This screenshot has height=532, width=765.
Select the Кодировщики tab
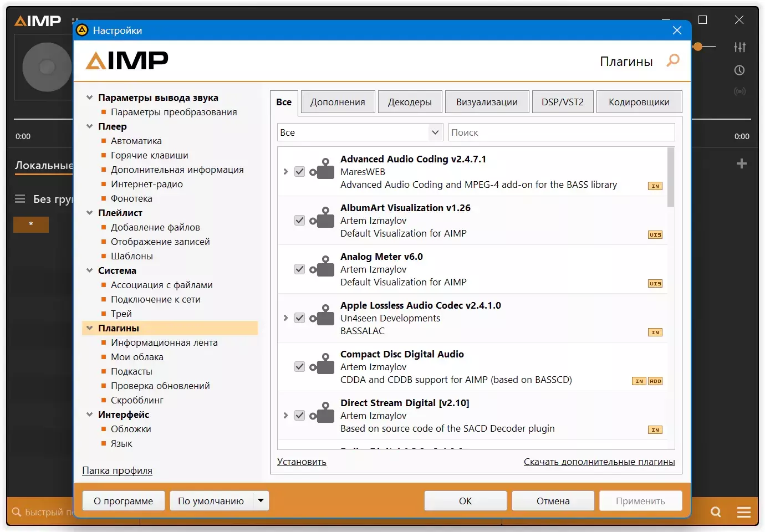click(x=639, y=102)
